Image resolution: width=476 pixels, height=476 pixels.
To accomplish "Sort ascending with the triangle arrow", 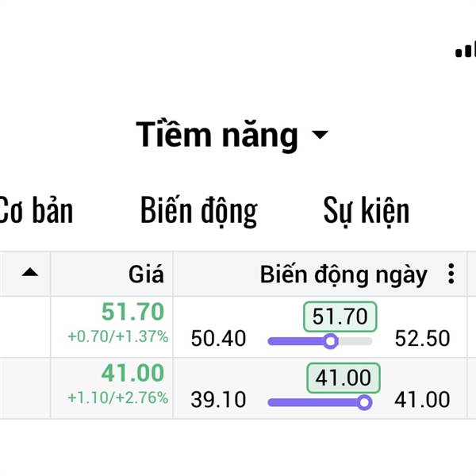I will [x=30, y=272].
